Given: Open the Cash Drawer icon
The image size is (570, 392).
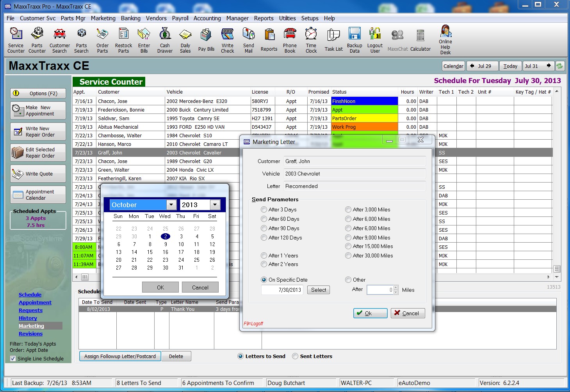Looking at the screenshot, I should click(x=165, y=40).
